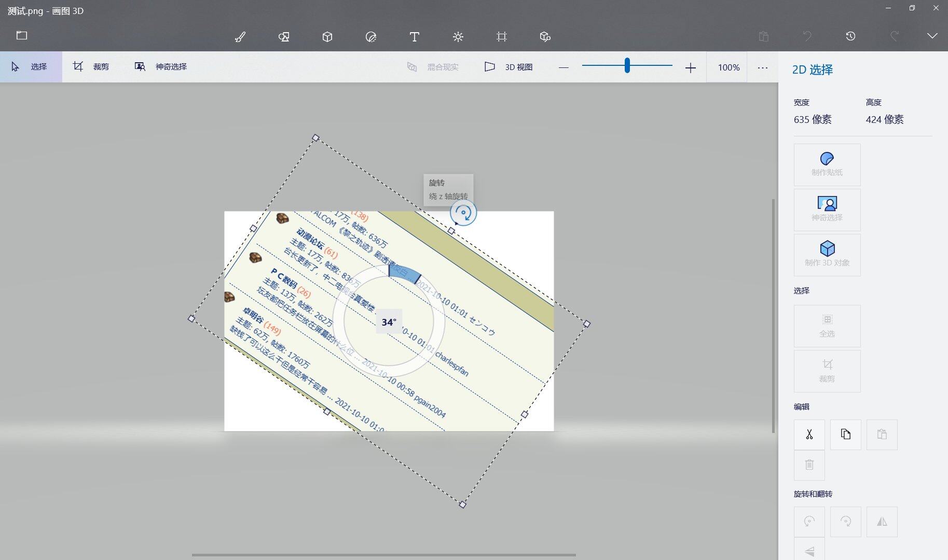Click the 制作贴纸 make sticker button
This screenshot has height=560, width=948.
pos(827,165)
